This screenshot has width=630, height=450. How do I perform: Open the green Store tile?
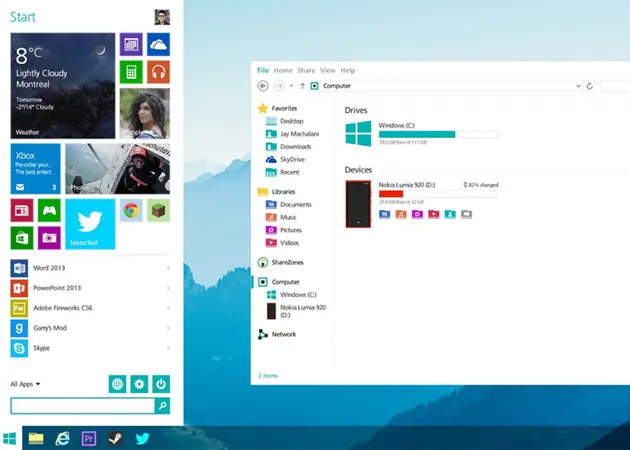pyautogui.click(x=22, y=238)
